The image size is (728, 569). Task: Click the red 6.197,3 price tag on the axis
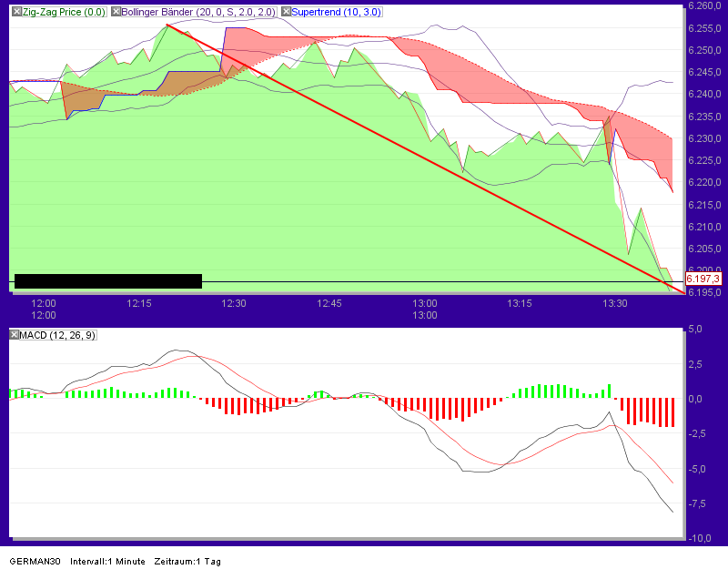click(703, 279)
